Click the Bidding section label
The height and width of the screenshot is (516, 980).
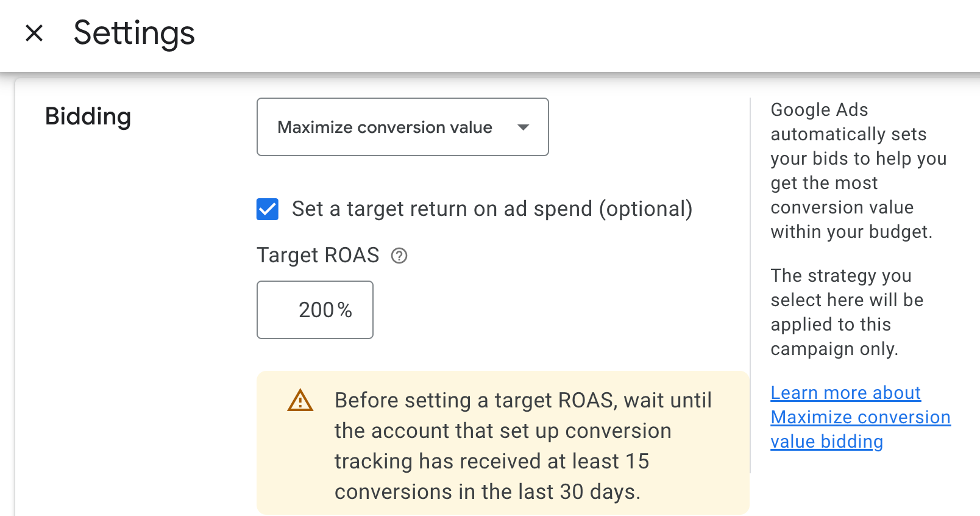click(88, 117)
